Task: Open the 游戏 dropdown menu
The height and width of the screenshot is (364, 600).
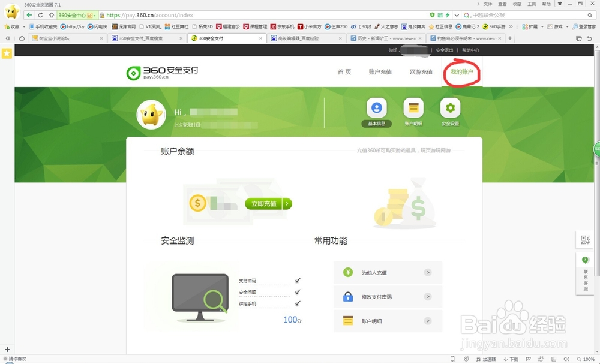Action: point(559,26)
